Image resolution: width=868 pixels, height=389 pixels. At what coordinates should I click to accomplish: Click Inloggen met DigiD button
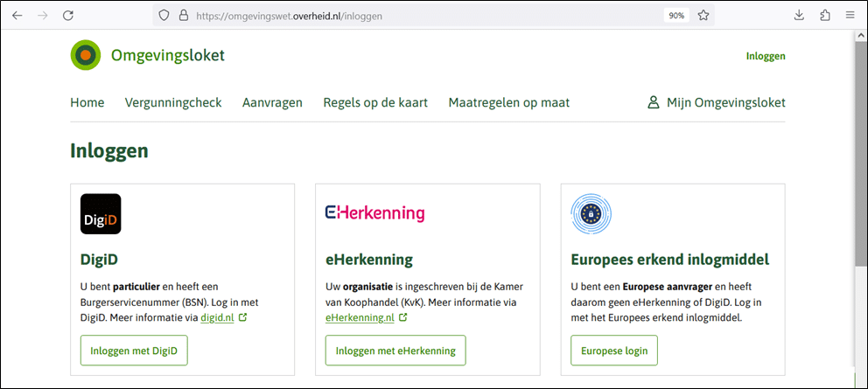(x=134, y=351)
